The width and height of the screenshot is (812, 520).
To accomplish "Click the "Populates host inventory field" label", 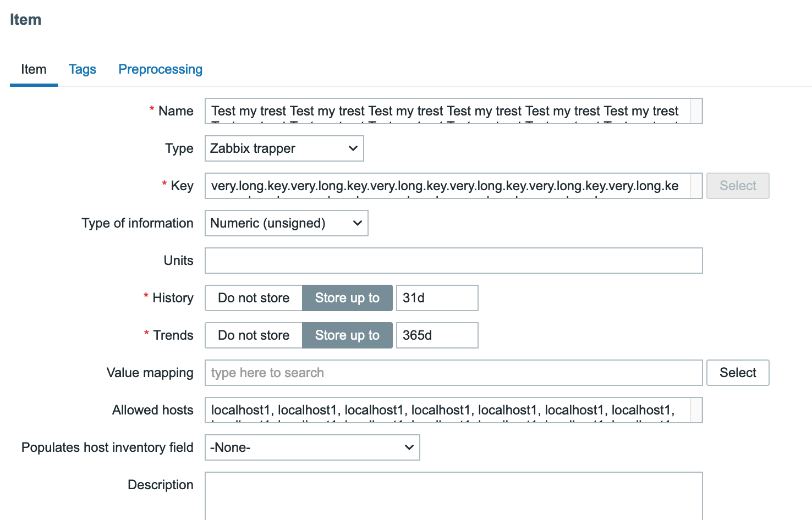I will coord(107,447).
